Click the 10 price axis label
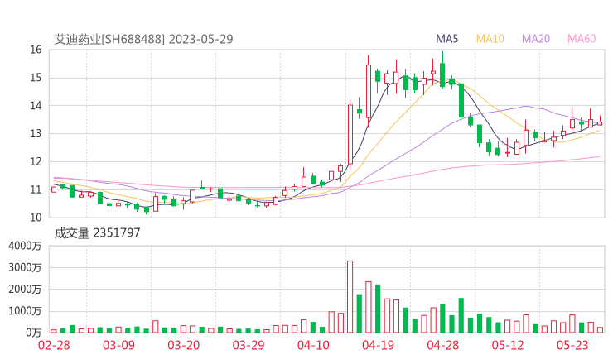The height and width of the screenshot is (364, 613). coord(36,218)
